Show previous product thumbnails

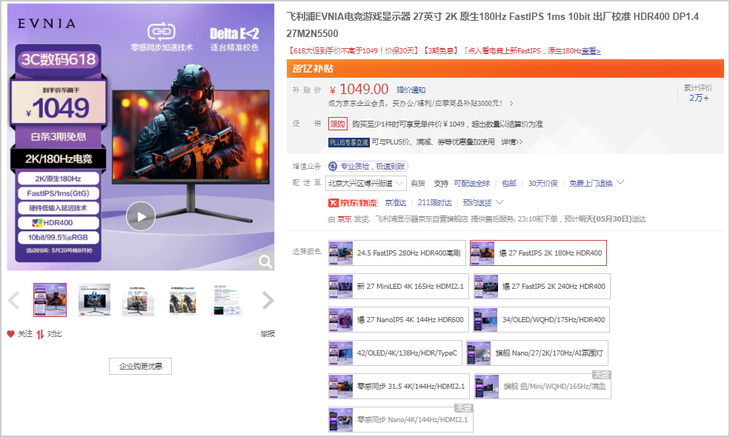click(x=14, y=300)
